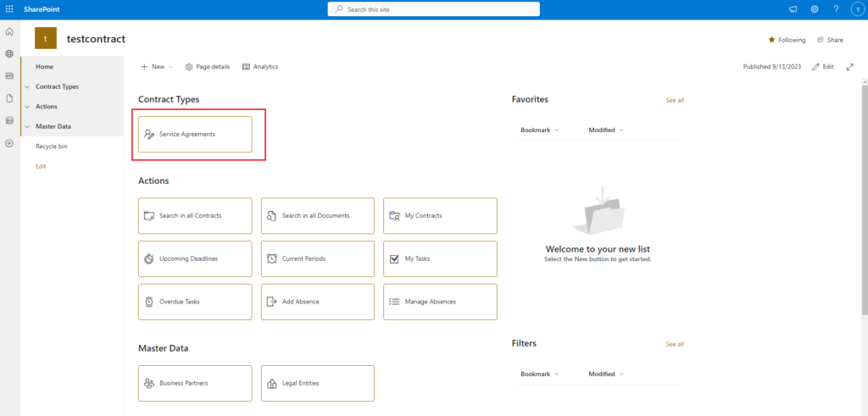
Task: Open the SharePoint app launcher waffle
Action: click(9, 9)
